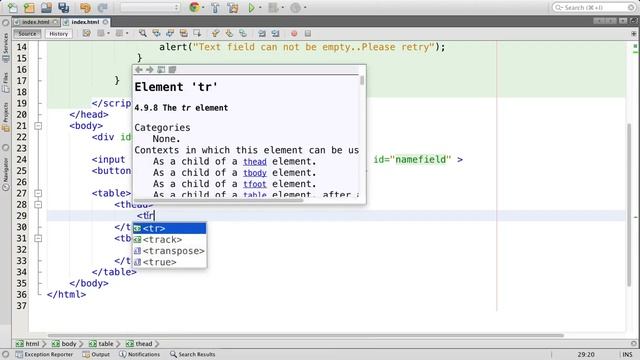Click the Undo toolbar icon
Viewport: 640px width, 360px height.
(85, 7)
